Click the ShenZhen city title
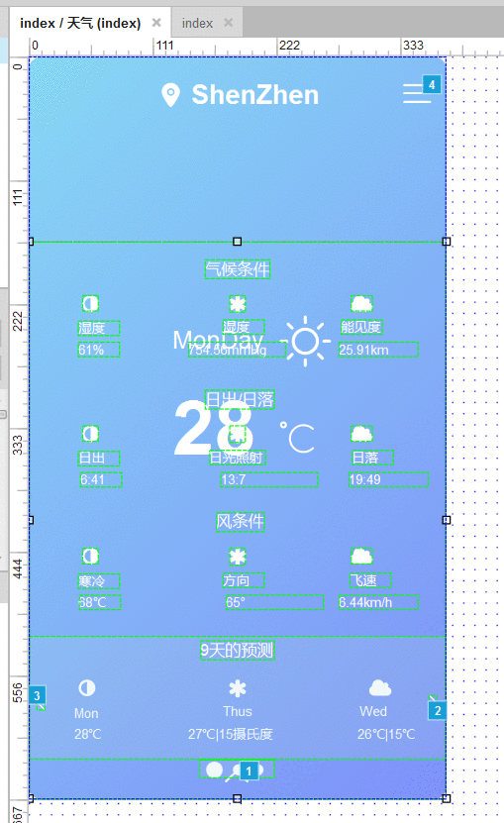This screenshot has width=504, height=823. (255, 95)
